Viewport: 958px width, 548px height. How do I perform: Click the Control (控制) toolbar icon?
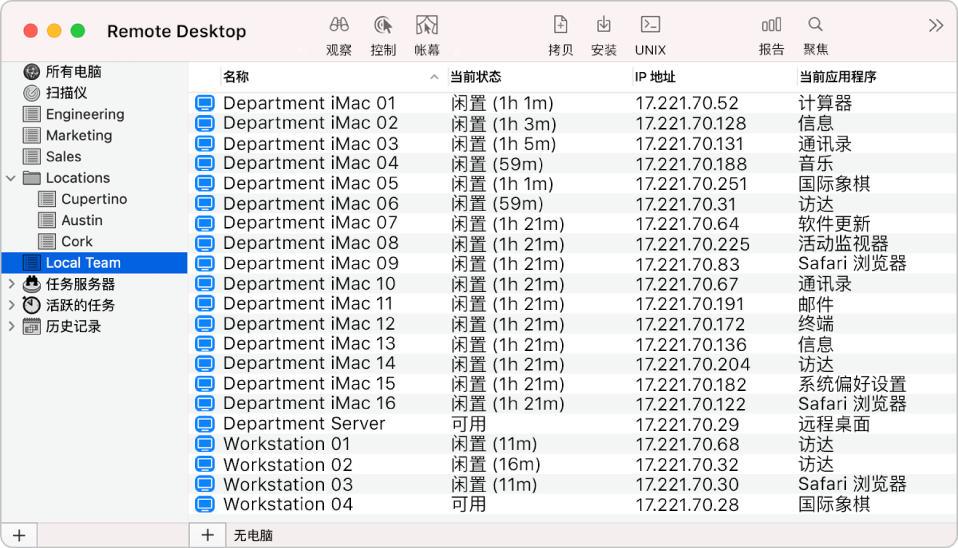383,25
